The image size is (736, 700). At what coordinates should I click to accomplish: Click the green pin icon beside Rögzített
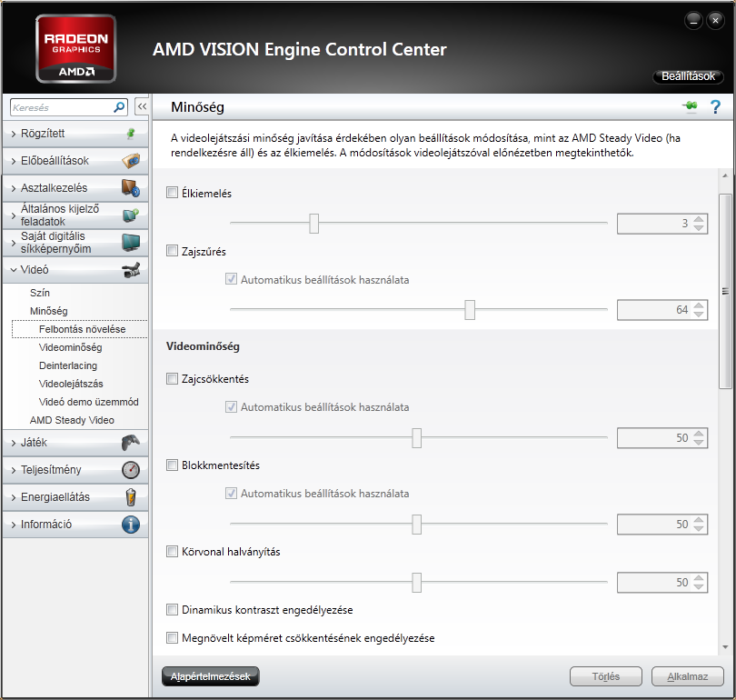pyautogui.click(x=131, y=134)
